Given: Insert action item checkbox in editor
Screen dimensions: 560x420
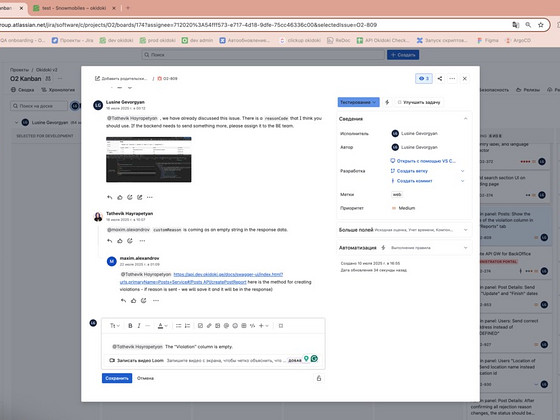Looking at the screenshot, I should [x=200, y=326].
